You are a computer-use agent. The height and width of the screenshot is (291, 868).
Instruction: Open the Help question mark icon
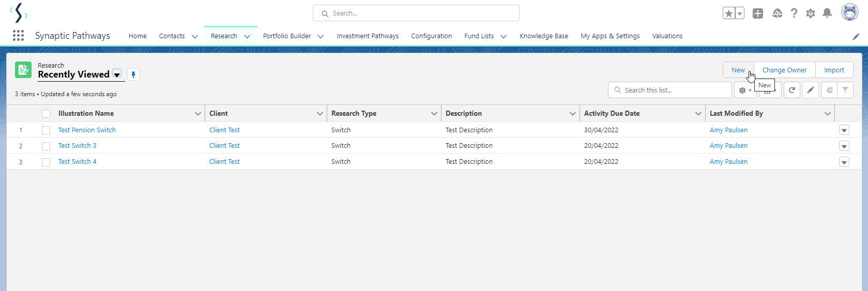pos(794,13)
